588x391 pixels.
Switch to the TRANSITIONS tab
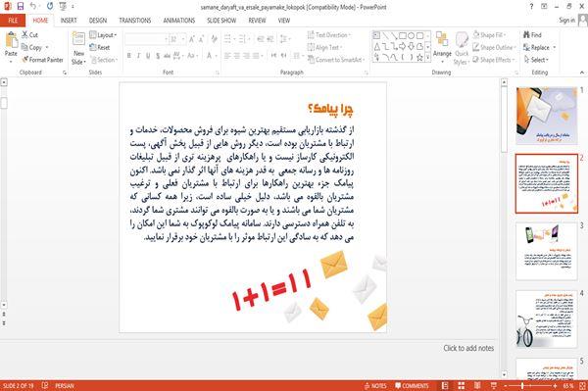135,21
